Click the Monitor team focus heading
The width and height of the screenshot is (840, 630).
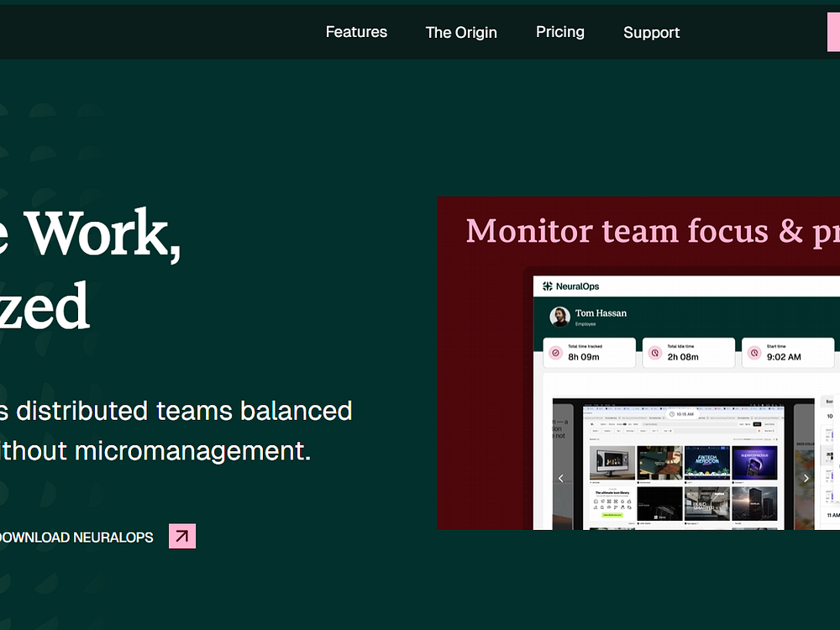(x=653, y=232)
